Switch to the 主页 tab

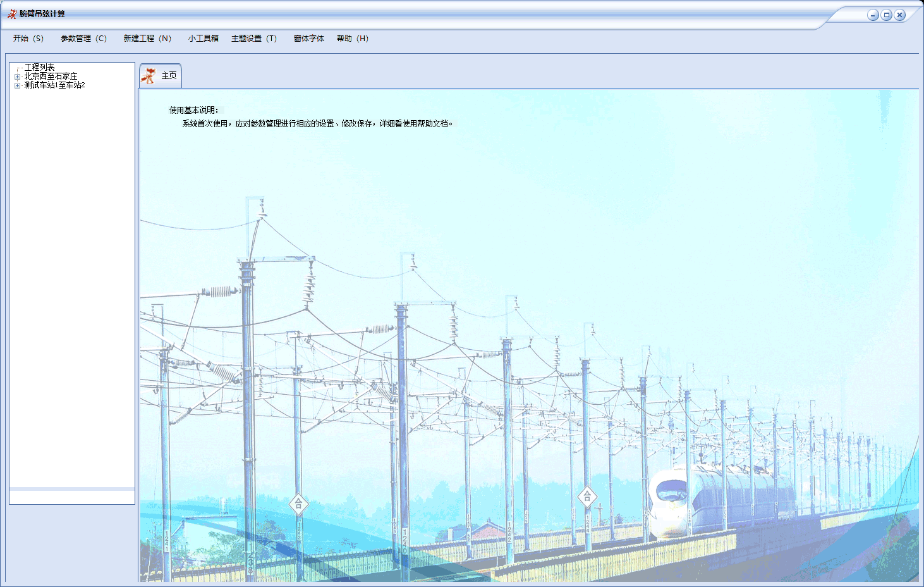point(161,76)
